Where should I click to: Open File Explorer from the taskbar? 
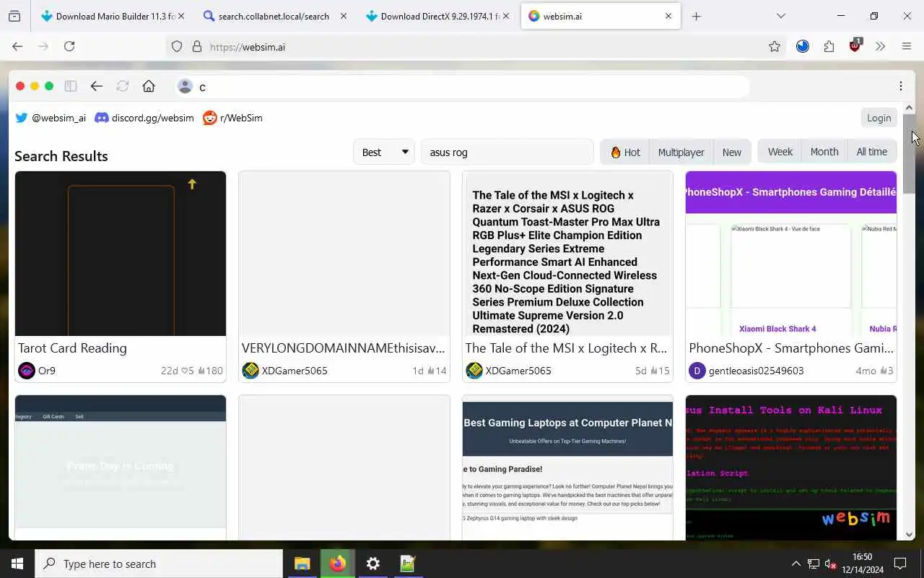tap(302, 564)
